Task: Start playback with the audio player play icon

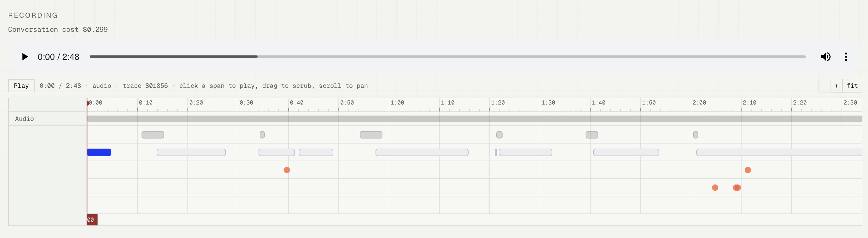Action: click(x=25, y=57)
